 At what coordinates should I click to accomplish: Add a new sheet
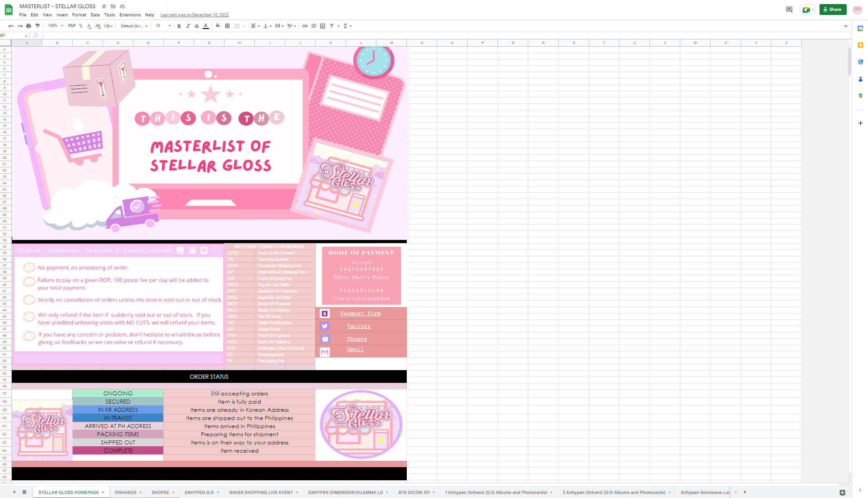14,492
